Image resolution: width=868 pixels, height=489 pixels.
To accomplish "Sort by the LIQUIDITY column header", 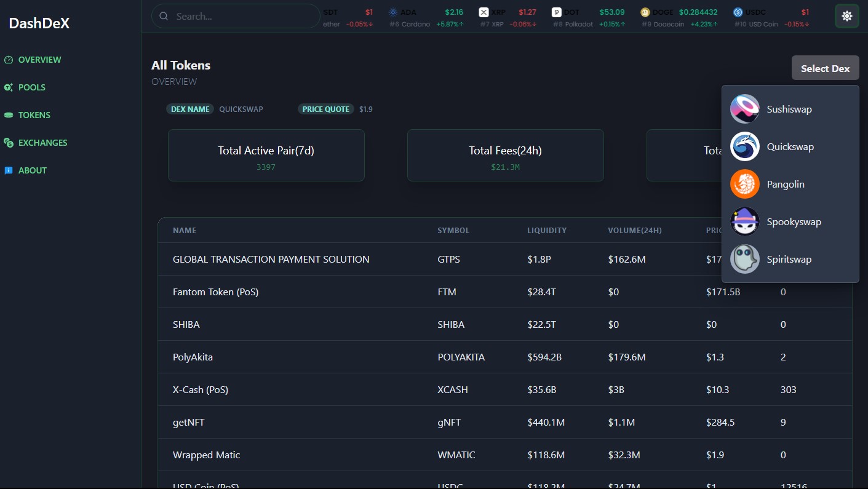I will click(x=547, y=231).
